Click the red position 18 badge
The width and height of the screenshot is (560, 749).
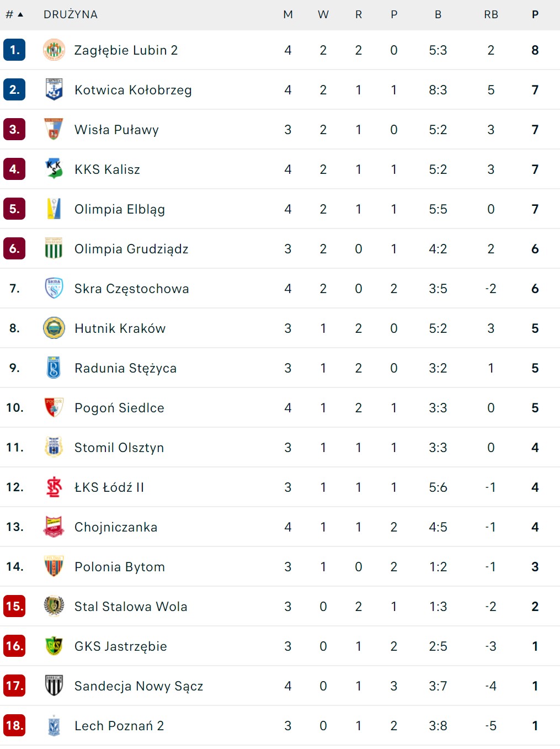click(x=14, y=726)
